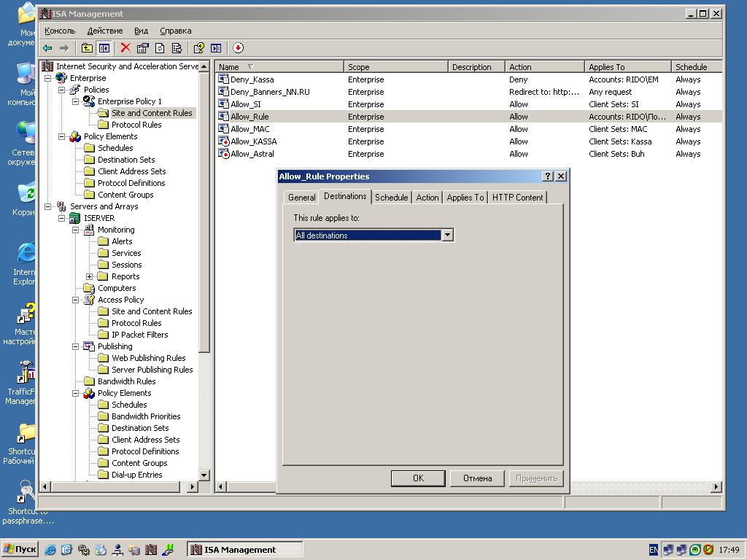
Task: Click the help toolbar icon with question mark
Action: pos(198,47)
